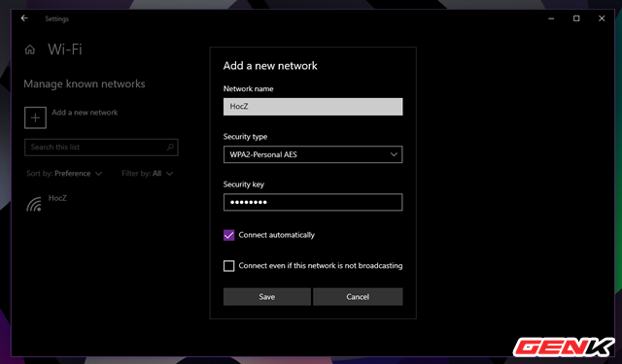The height and width of the screenshot is (364, 622).
Task: Minimize the Settings window
Action: [551, 18]
